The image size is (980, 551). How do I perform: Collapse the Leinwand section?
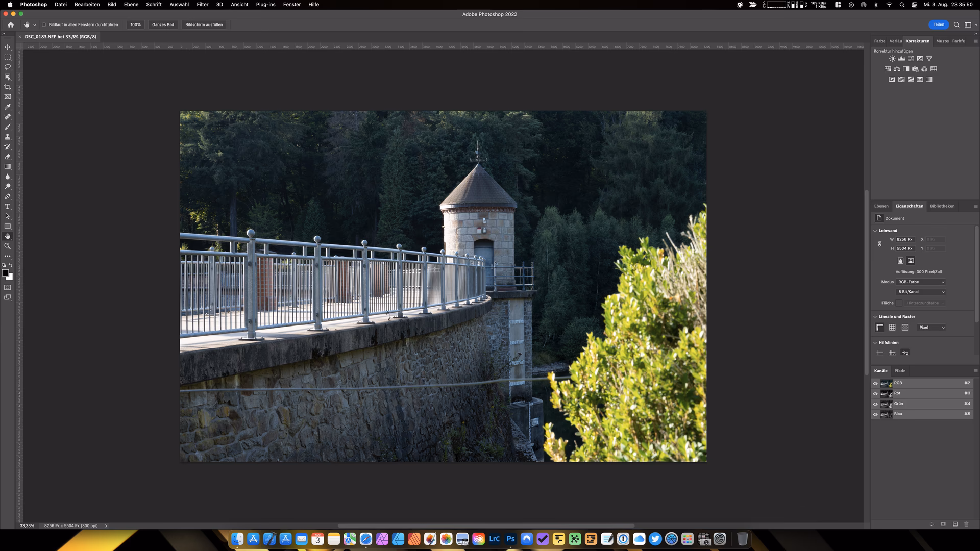click(x=876, y=230)
